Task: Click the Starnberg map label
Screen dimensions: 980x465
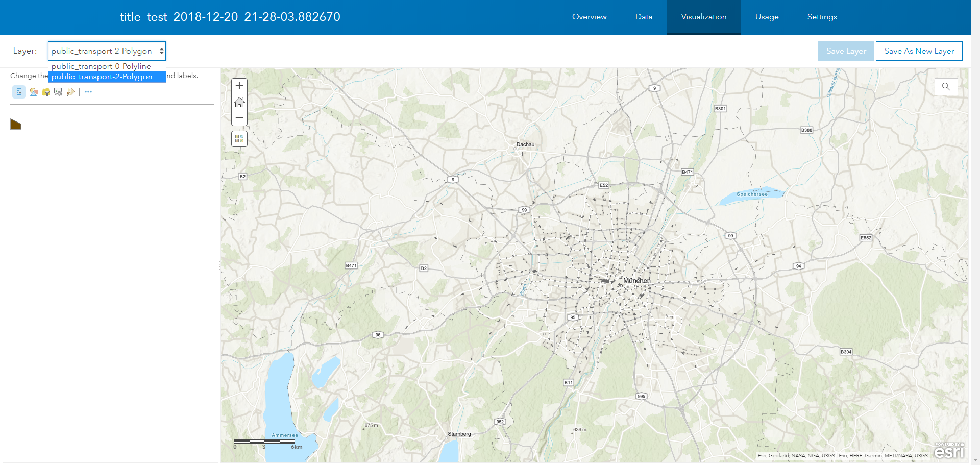Action: (459, 434)
